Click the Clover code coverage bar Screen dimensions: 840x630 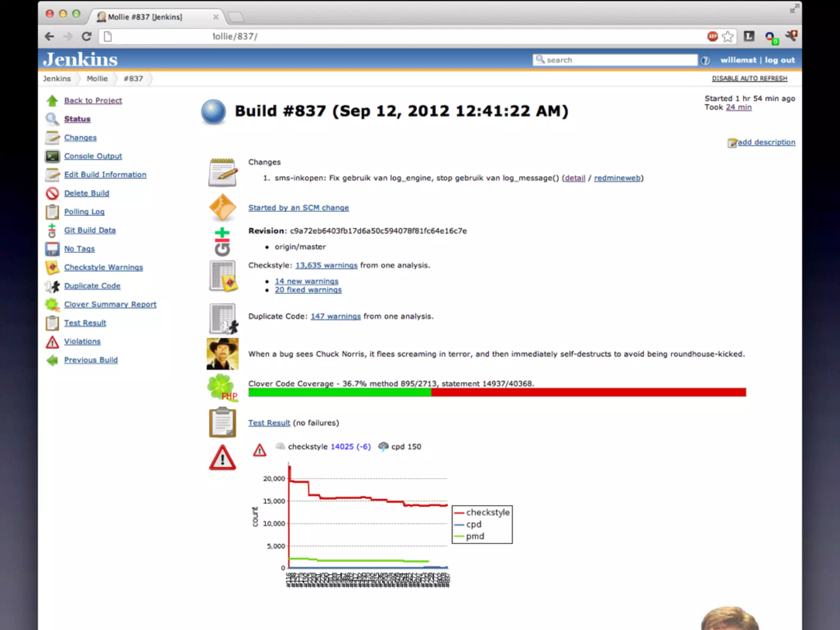click(x=497, y=393)
